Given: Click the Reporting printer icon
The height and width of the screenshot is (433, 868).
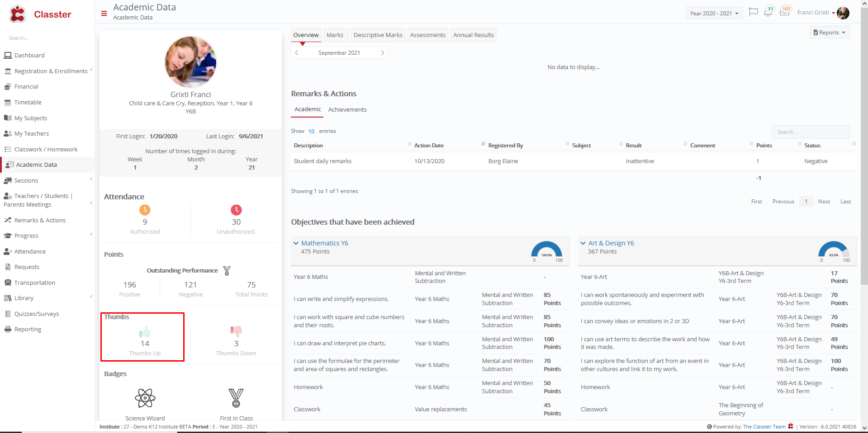Looking at the screenshot, I should coord(8,329).
